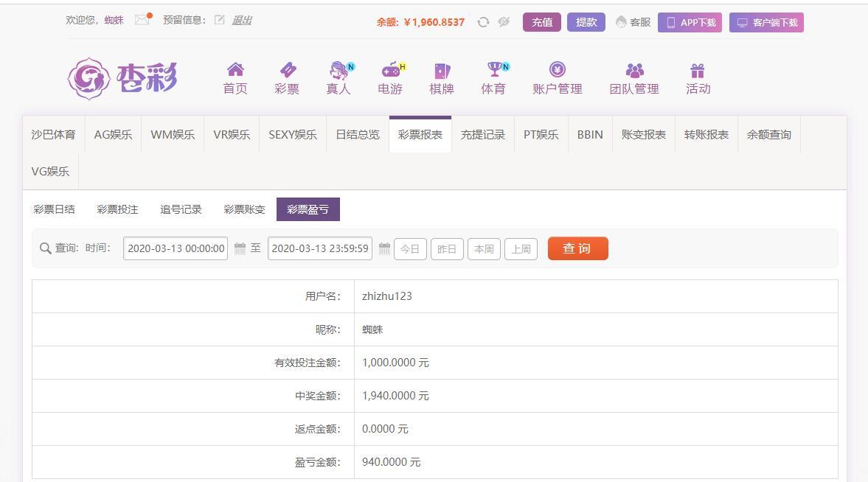The width and height of the screenshot is (868, 482).
Task: Click the 充值 recharge button
Action: click(x=542, y=22)
